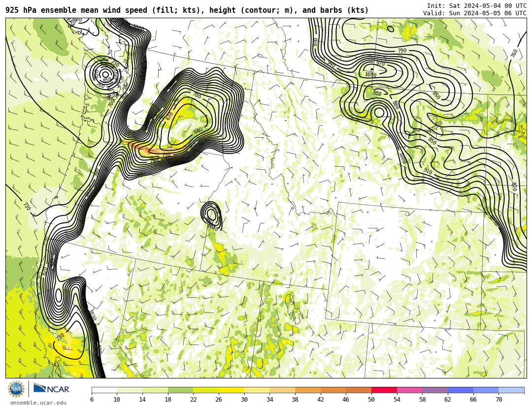Viewport: 532px width, 409px height.
Task: Click the '940' height contour label
Action: pyautogui.click(x=331, y=63)
